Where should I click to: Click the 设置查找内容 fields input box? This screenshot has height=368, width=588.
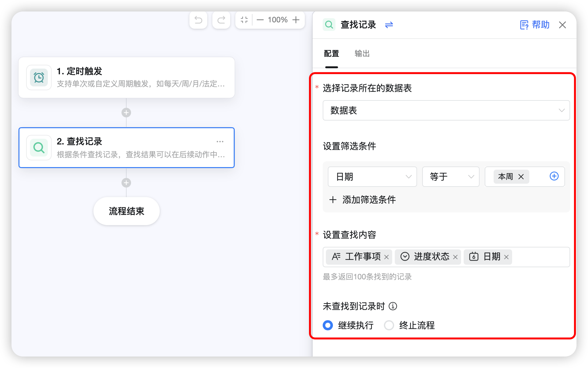[x=446, y=257]
